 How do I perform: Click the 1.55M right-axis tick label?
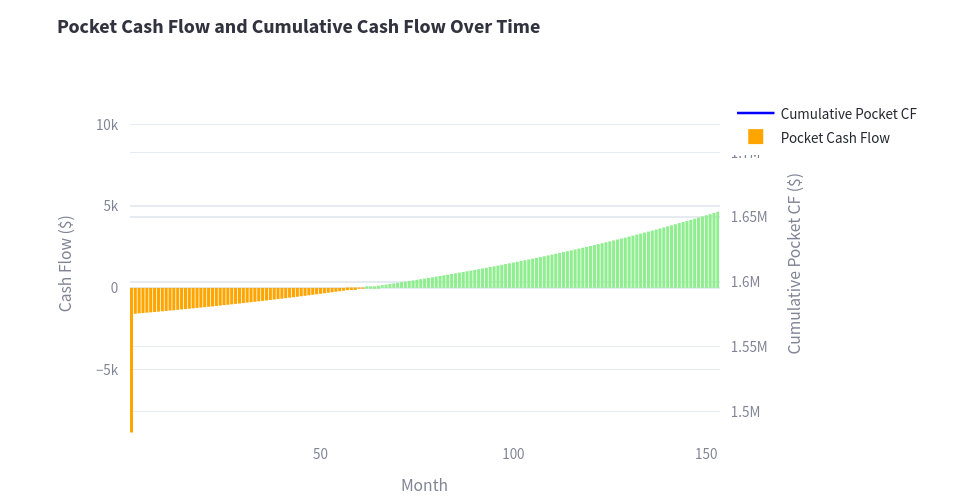[x=749, y=347]
